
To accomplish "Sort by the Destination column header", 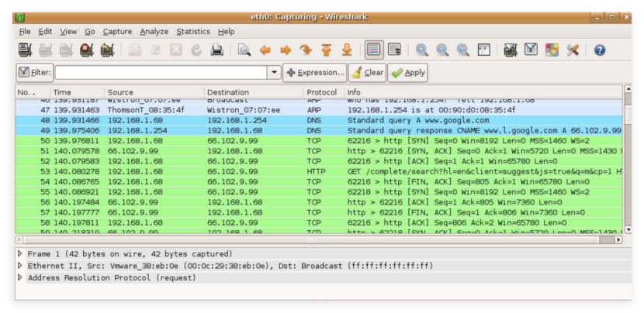I will (x=254, y=92).
